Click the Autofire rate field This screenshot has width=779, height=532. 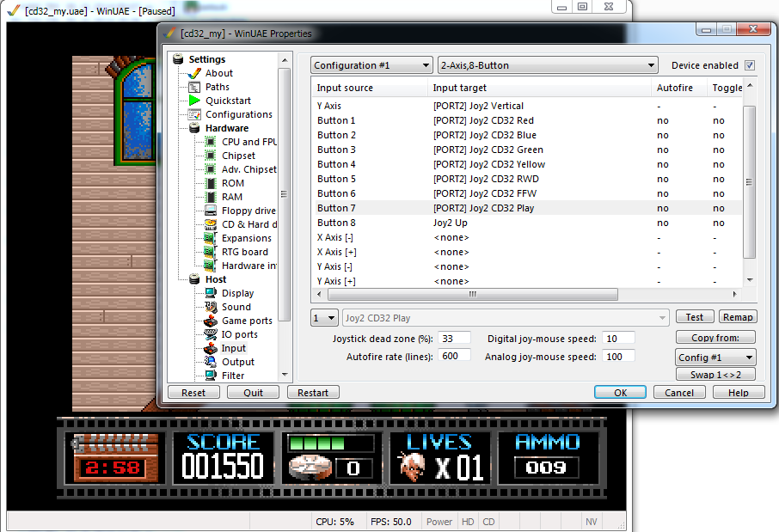[454, 356]
